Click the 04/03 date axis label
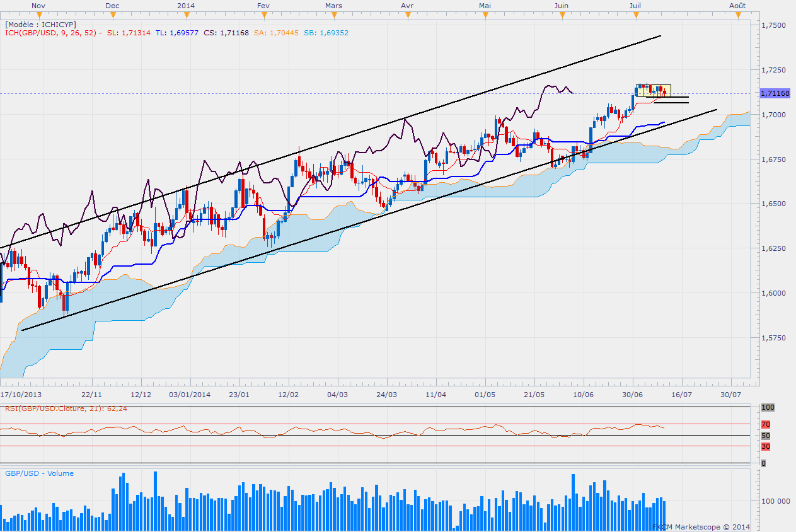The height and width of the screenshot is (532, 796). point(338,395)
